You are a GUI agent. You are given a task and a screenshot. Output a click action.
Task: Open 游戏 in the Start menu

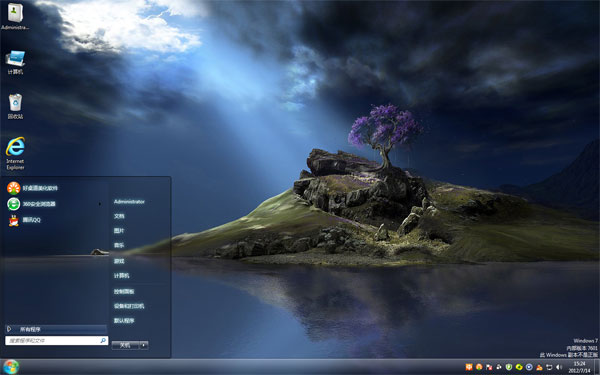(x=119, y=261)
